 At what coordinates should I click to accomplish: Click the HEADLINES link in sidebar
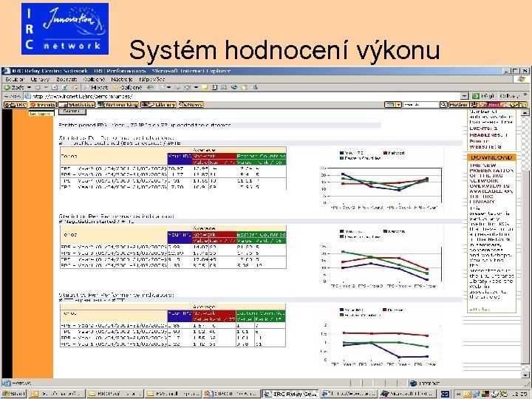pos(488,134)
